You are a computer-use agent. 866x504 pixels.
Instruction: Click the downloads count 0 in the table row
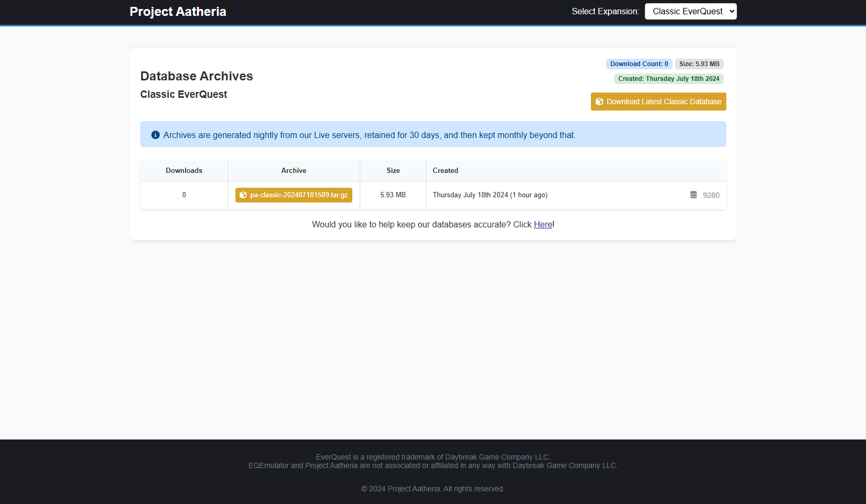point(184,195)
